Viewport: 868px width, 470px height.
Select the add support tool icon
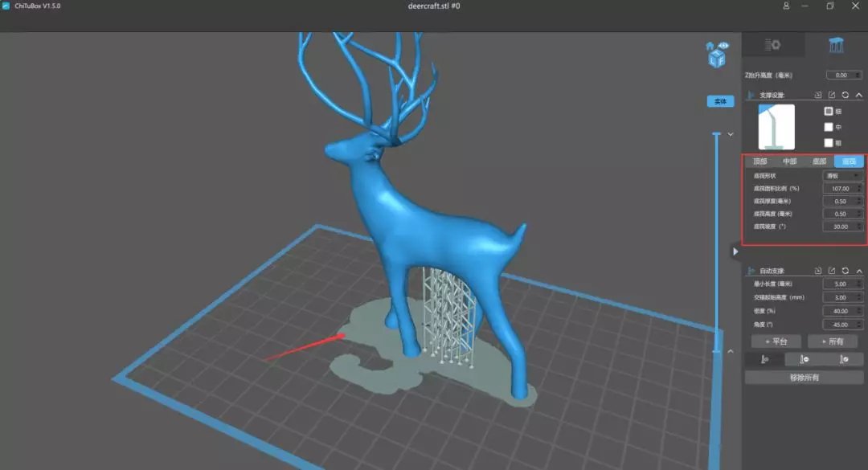click(764, 359)
